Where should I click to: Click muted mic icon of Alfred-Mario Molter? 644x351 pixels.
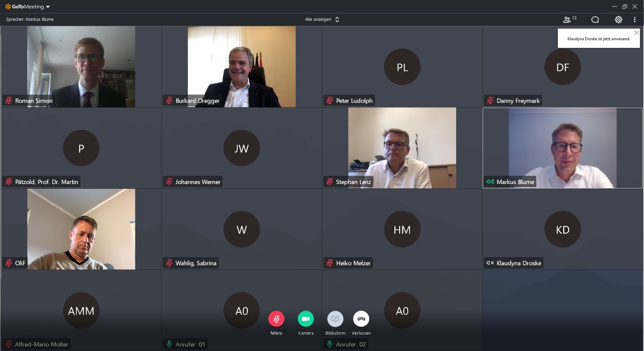point(9,344)
